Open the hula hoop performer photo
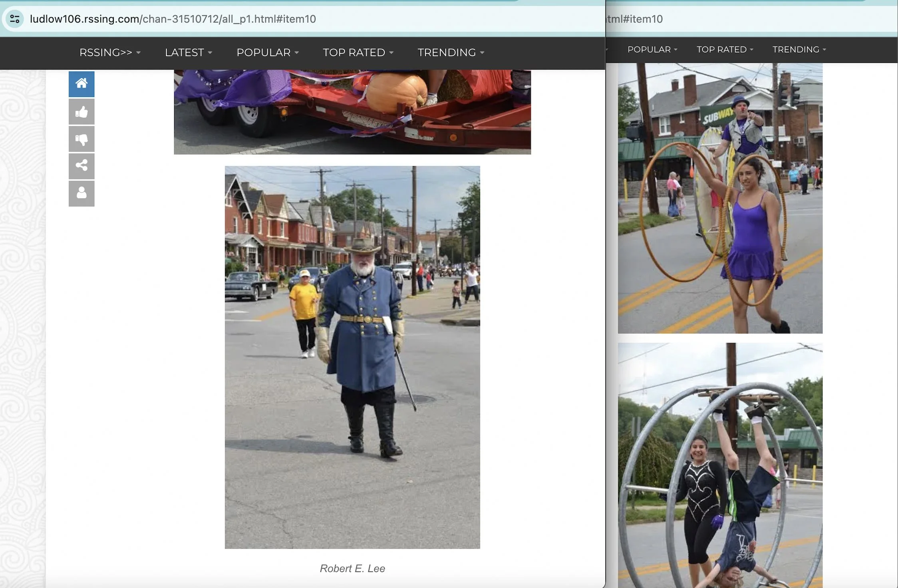This screenshot has width=898, height=588. [720, 198]
